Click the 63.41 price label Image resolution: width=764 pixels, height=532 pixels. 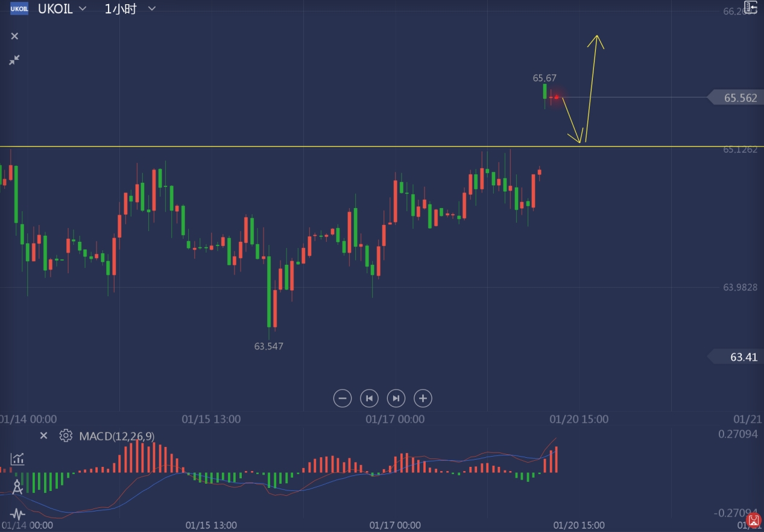[x=740, y=357]
